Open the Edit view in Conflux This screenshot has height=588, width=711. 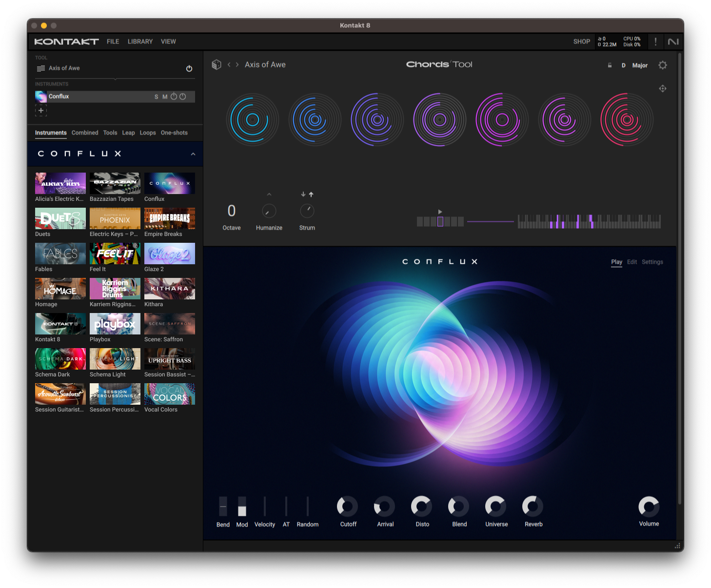pyautogui.click(x=632, y=262)
